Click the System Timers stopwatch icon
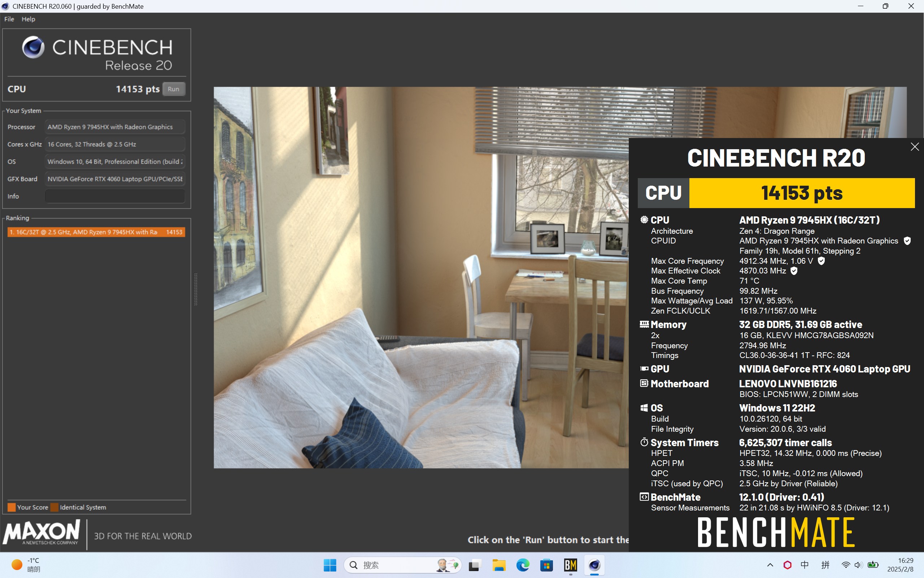Viewport: 924px width, 578px height. (x=644, y=442)
